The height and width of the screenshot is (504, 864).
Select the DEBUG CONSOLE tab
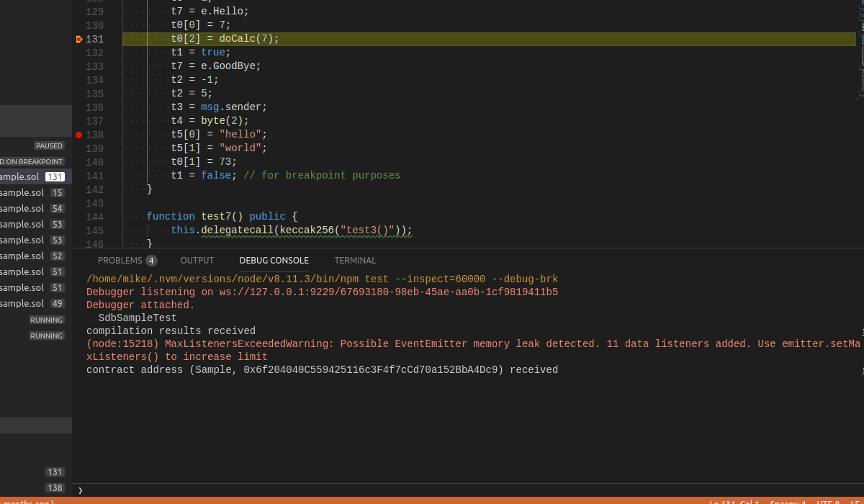(274, 261)
